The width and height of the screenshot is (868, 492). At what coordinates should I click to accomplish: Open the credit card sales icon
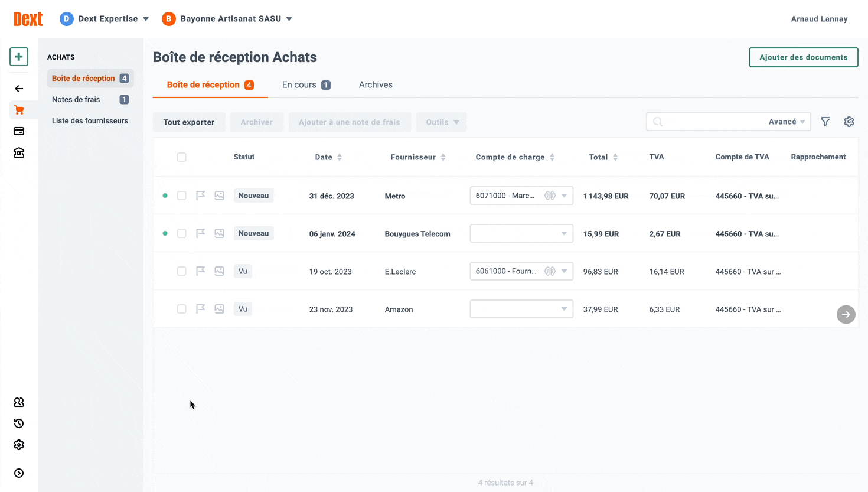pos(19,131)
